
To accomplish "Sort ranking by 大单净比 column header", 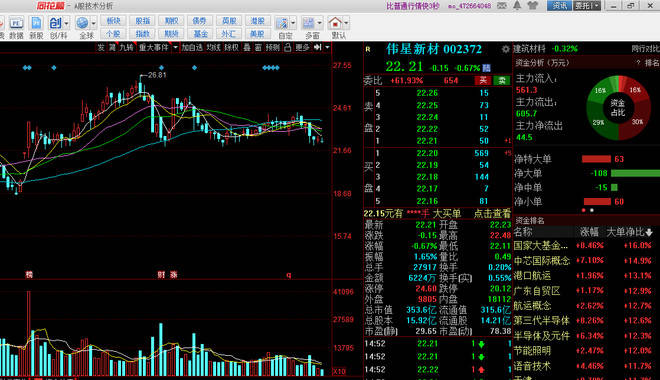I will coord(629,232).
